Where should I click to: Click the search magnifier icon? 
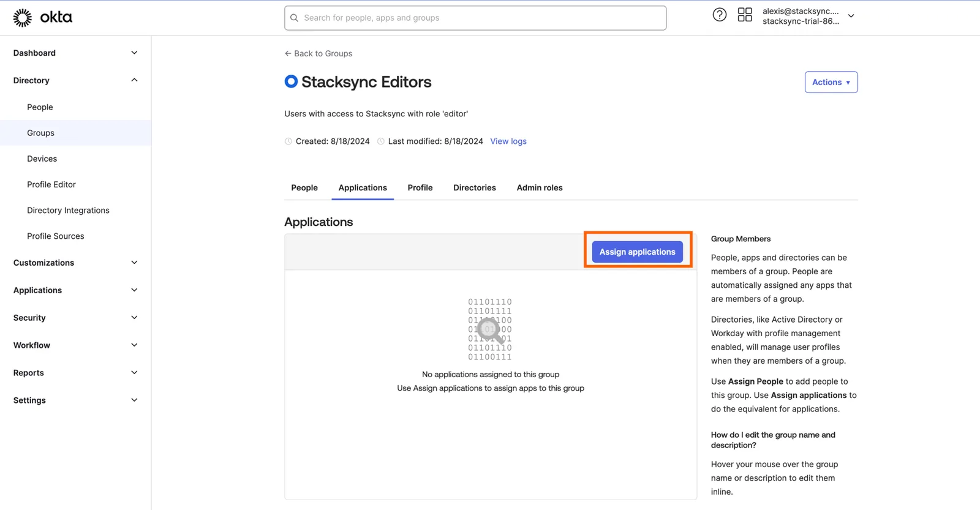295,18
